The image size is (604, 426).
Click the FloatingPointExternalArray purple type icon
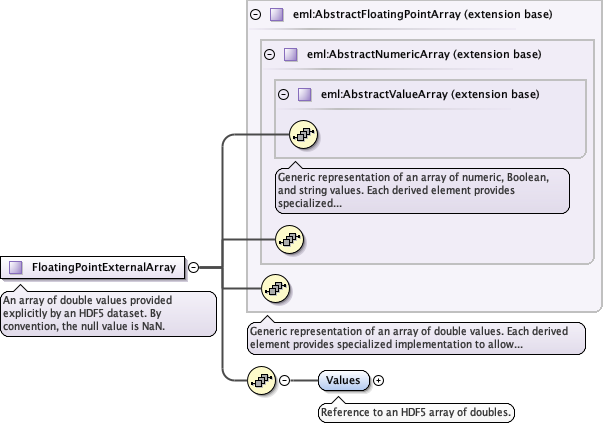point(16,267)
